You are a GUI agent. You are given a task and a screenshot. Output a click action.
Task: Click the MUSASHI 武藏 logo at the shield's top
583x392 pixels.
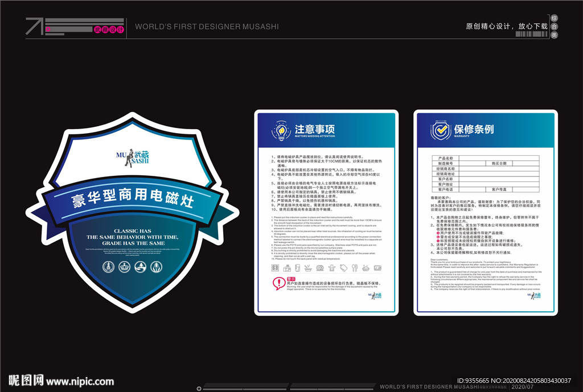click(132, 158)
